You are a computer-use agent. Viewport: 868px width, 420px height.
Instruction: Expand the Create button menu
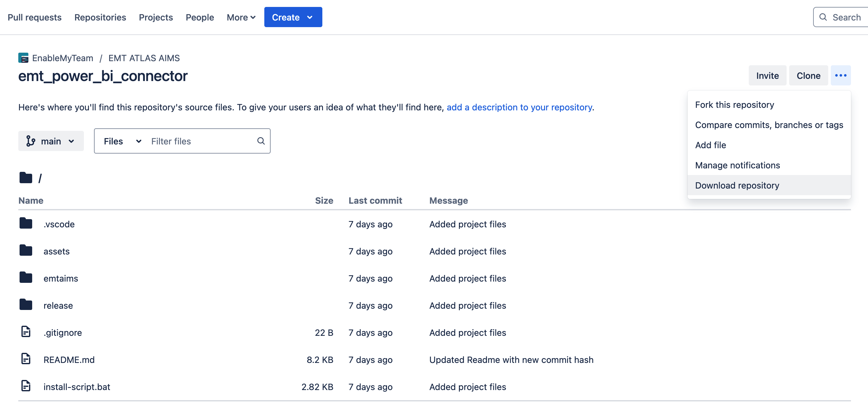292,17
